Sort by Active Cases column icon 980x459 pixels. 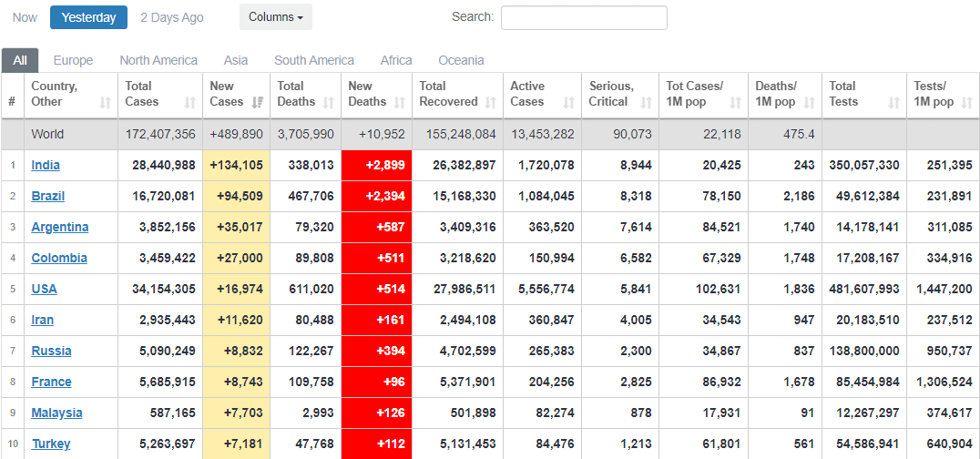569,102
